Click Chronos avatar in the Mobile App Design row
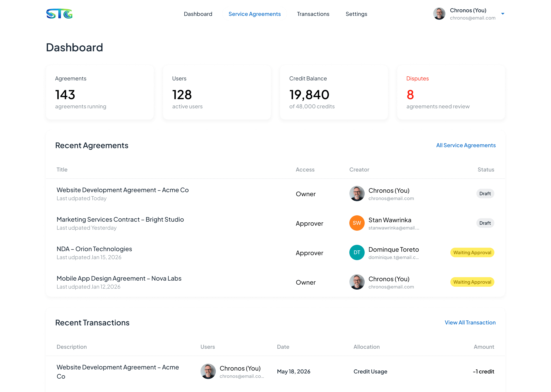The height and width of the screenshot is (392, 551). point(357,282)
